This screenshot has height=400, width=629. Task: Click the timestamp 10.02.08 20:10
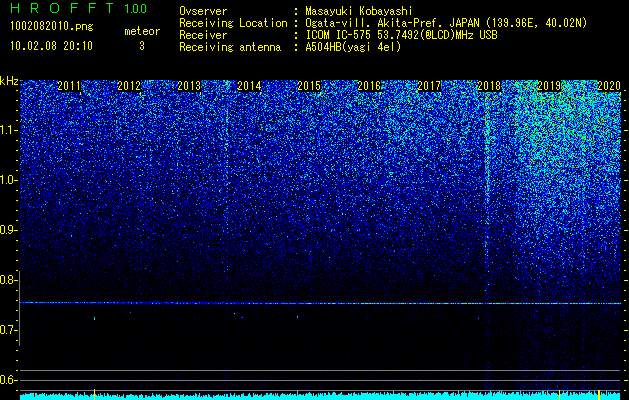pos(51,46)
